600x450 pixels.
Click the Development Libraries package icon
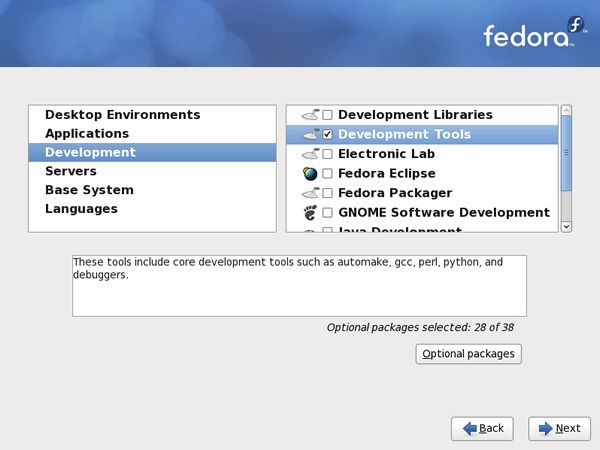point(311,114)
